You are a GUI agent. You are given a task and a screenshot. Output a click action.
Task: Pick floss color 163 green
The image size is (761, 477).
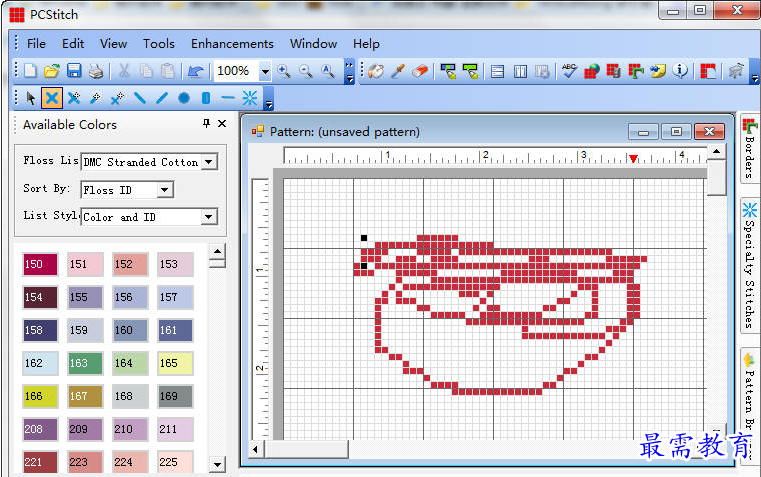(x=85, y=363)
